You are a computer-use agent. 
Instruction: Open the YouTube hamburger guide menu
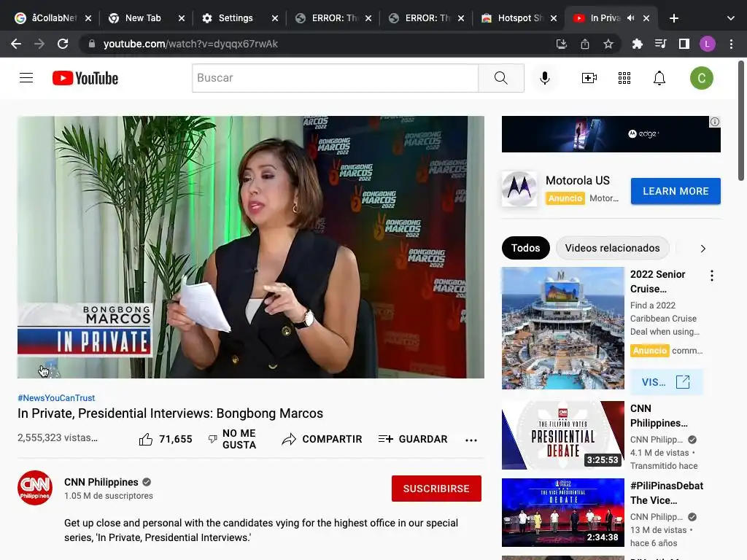(x=26, y=77)
